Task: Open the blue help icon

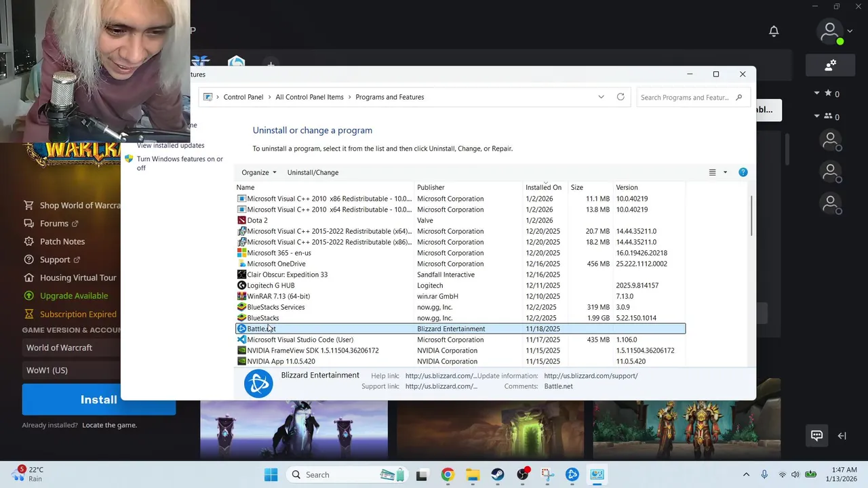Action: pos(743,172)
